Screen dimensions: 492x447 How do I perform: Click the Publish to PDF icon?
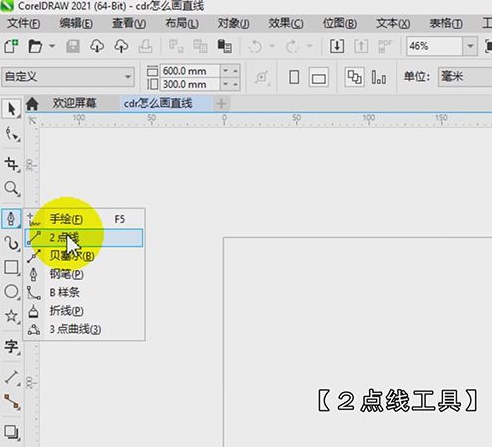[x=385, y=46]
